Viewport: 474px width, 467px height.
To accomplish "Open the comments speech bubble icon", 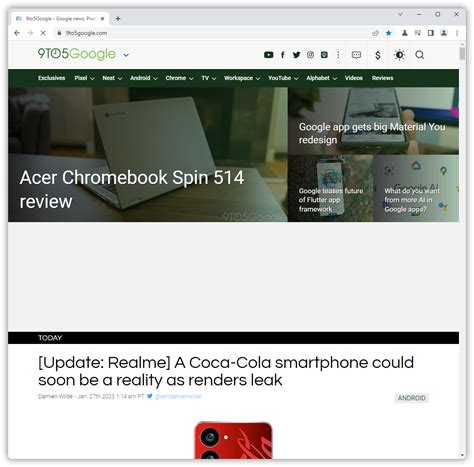I will tap(356, 55).
